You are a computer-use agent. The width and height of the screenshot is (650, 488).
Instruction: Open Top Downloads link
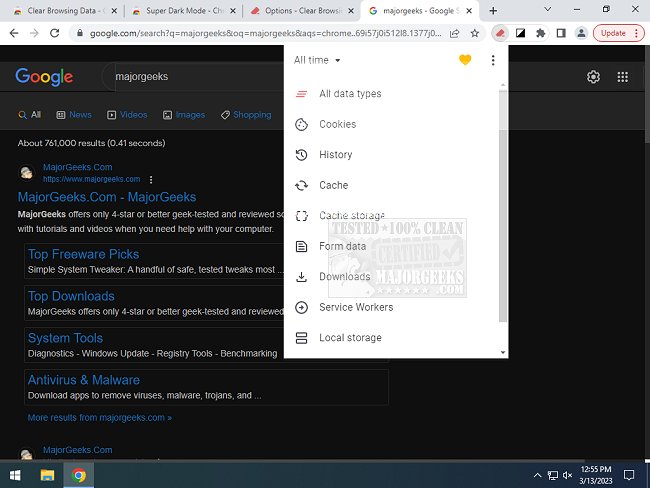point(71,296)
